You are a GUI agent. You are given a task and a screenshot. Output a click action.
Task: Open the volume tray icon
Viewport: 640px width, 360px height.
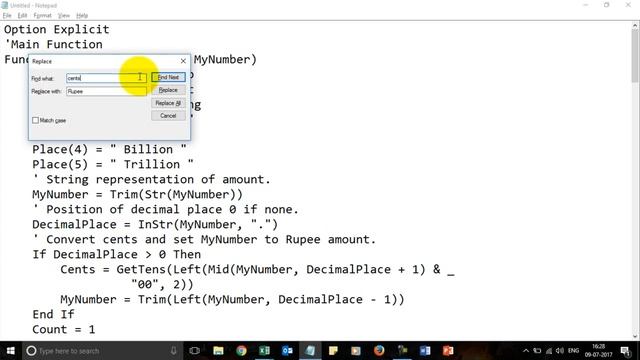(x=560, y=351)
